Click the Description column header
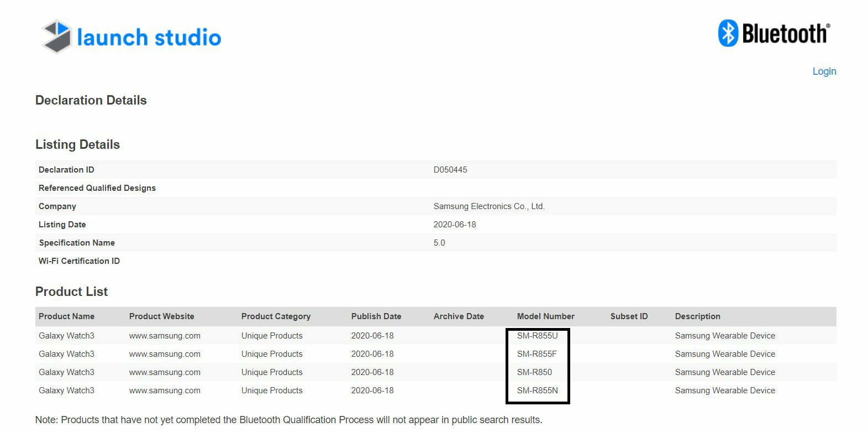Screen dimensions: 868x432 pos(697,316)
